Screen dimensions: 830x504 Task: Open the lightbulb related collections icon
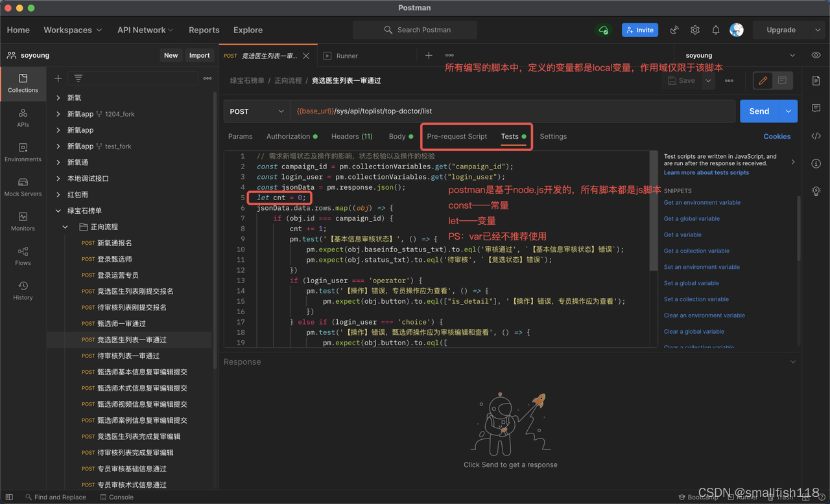[816, 191]
